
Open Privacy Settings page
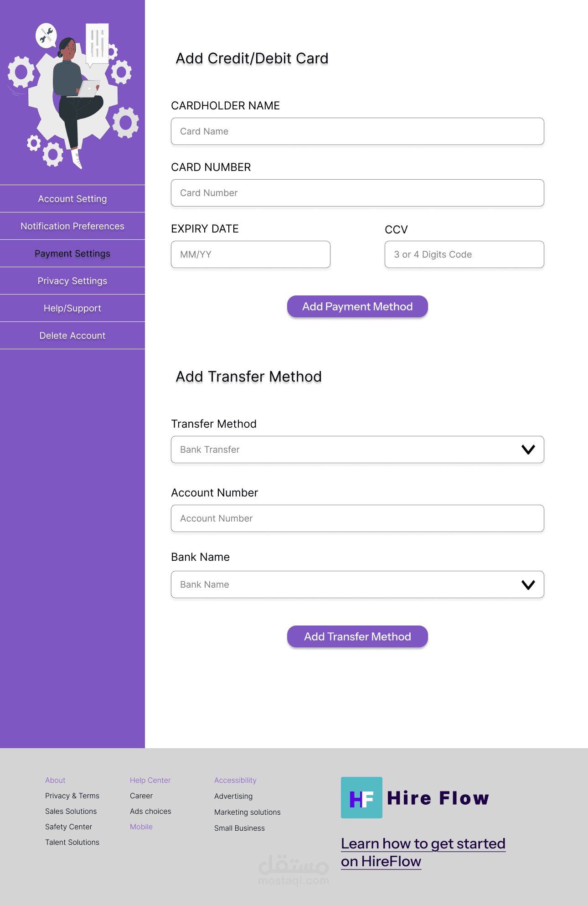(x=72, y=281)
